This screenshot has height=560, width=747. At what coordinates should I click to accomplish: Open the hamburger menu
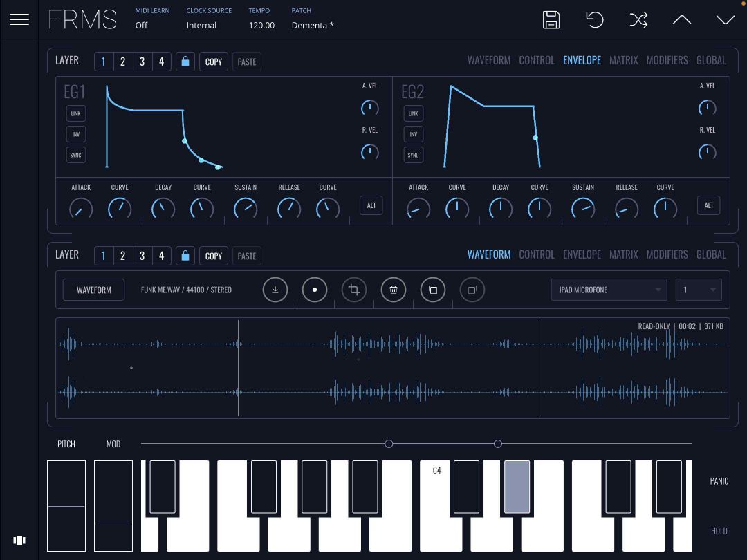coord(19,19)
